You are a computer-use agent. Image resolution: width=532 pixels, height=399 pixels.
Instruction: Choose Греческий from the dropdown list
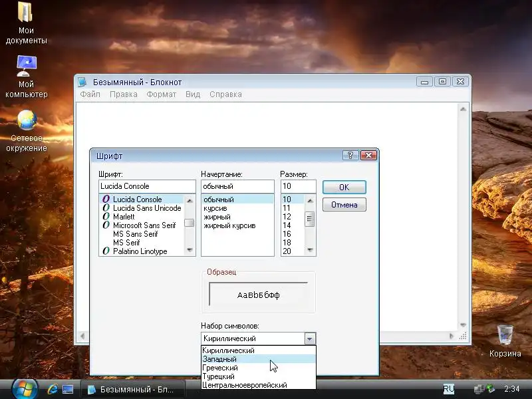coord(259,368)
